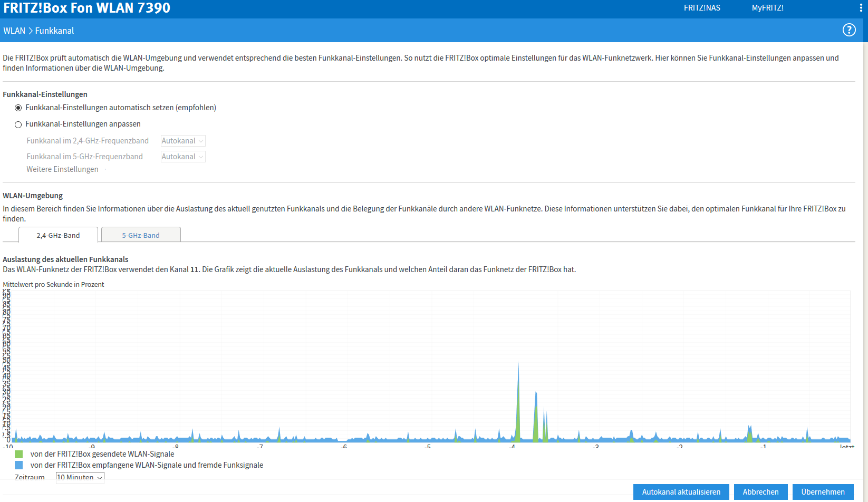Go to FRITZ!NAS in header

pyautogui.click(x=702, y=8)
